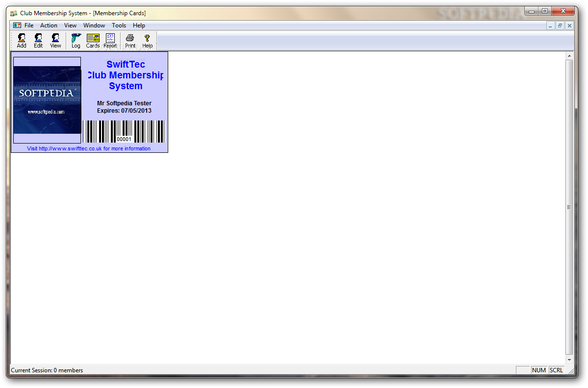The height and width of the screenshot is (388, 588).
Task: Open the Report toolbar icon
Action: (110, 41)
